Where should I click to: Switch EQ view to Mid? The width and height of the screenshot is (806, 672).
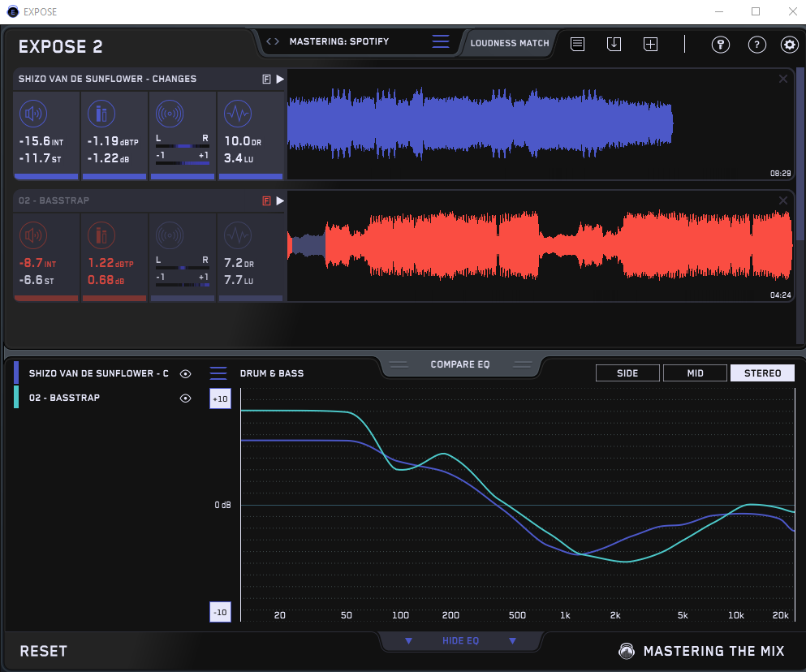695,373
